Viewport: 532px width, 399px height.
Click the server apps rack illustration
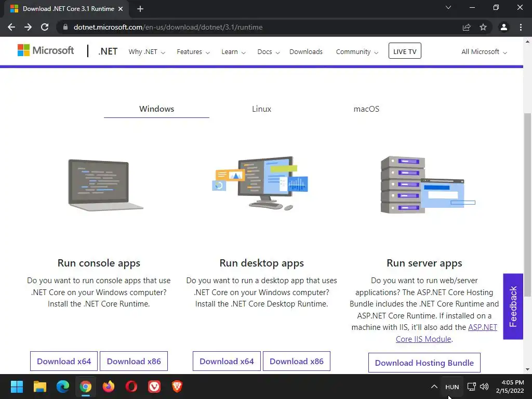428,185
